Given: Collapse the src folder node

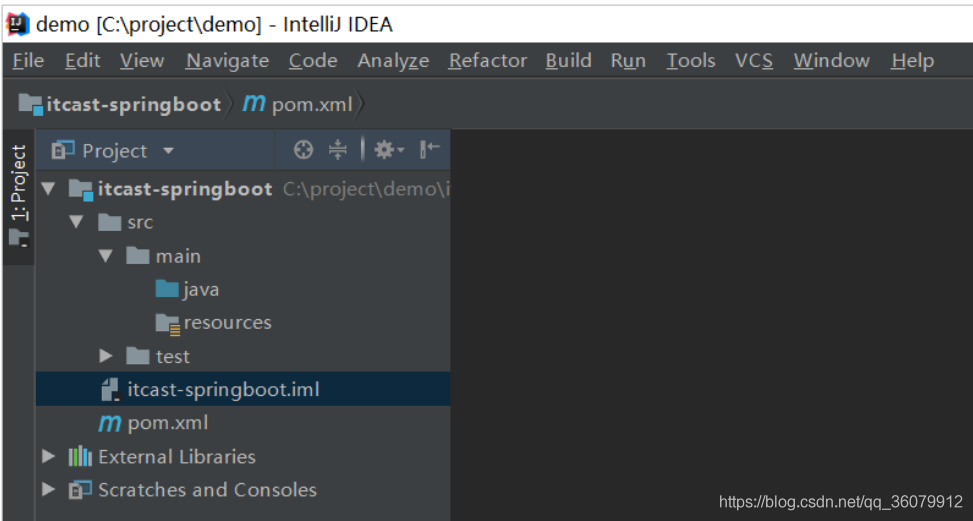Looking at the screenshot, I should coord(76,222).
